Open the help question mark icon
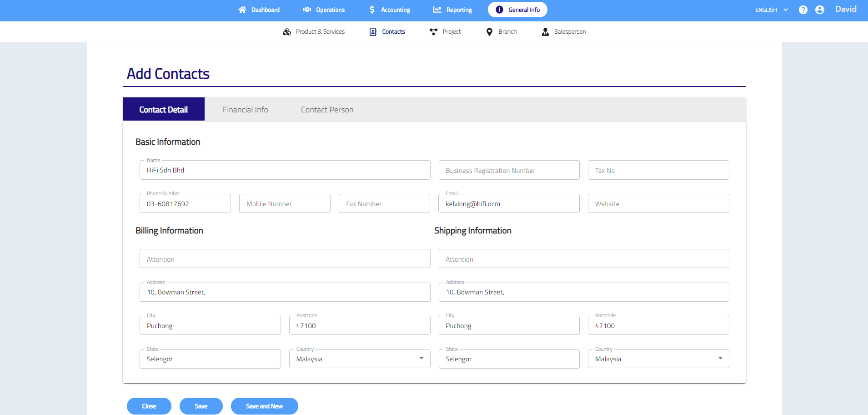The width and height of the screenshot is (868, 415). 803,10
